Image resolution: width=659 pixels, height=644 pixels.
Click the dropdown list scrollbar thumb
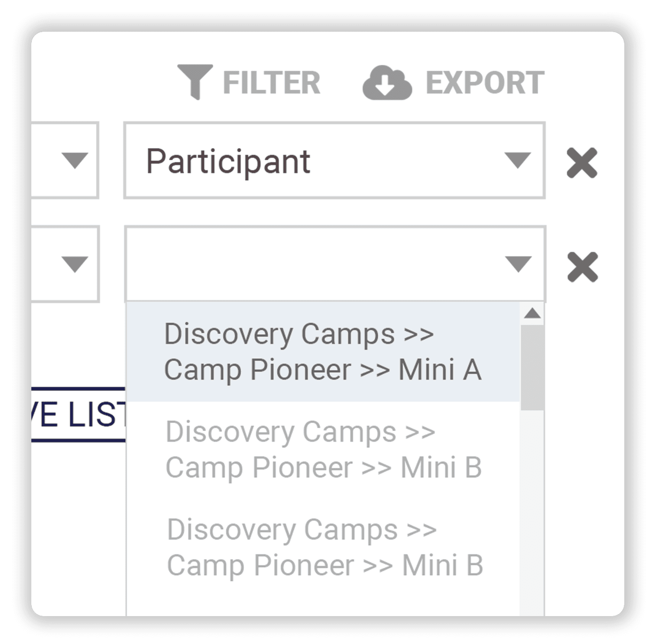tap(532, 368)
